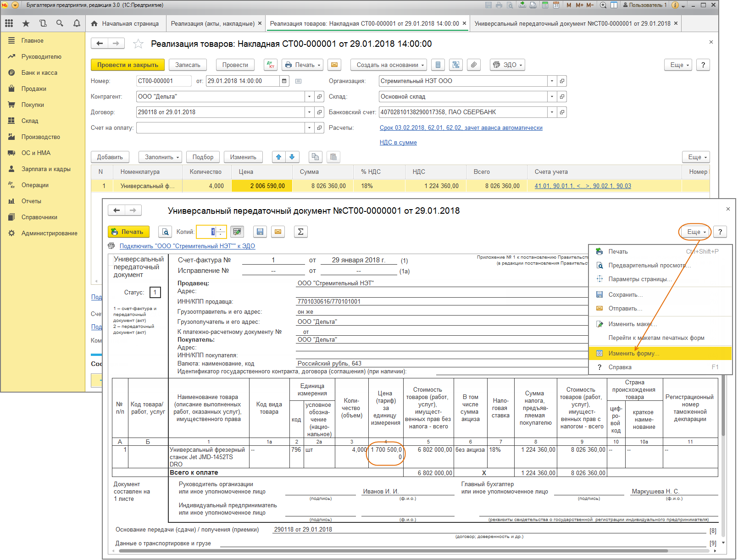Expand Договор dropdown list
This screenshot has width=738, height=560.
(x=310, y=112)
